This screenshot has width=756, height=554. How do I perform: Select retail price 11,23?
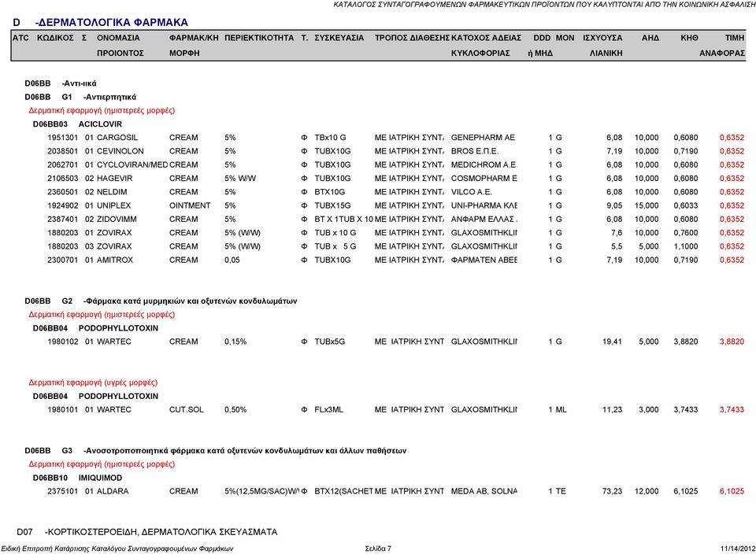click(613, 409)
